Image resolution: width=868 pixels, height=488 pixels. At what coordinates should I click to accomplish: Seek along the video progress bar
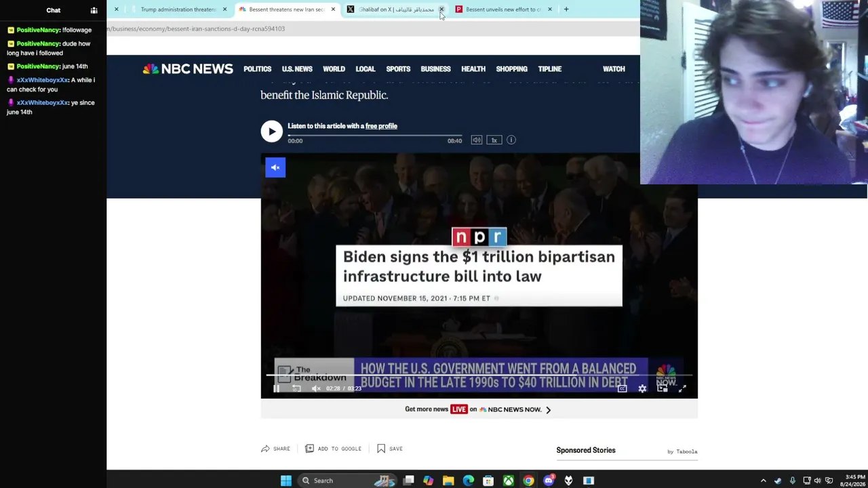tap(479, 374)
